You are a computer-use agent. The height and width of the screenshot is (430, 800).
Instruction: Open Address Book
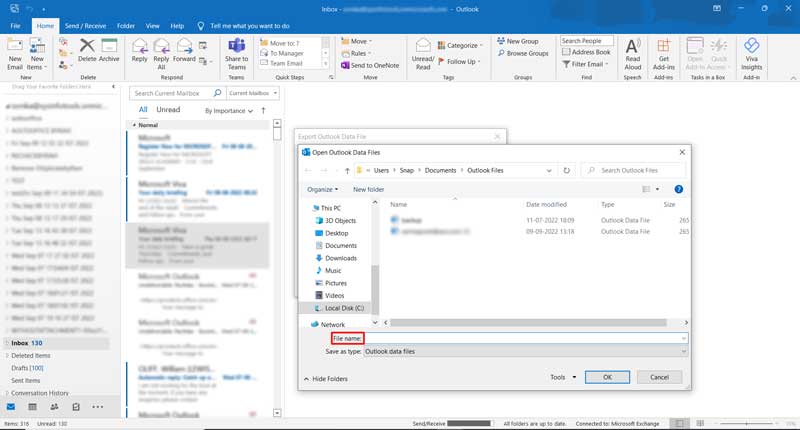tap(586, 52)
